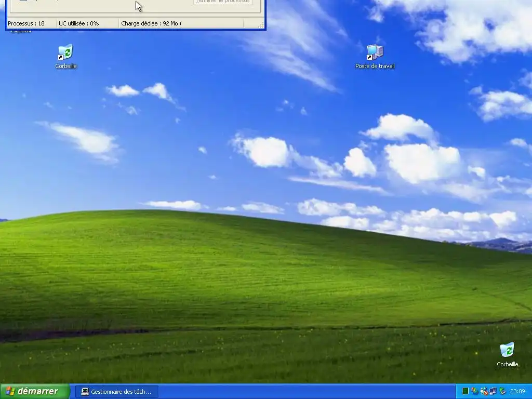Click the safely remove hardware tray icon

pos(502,391)
